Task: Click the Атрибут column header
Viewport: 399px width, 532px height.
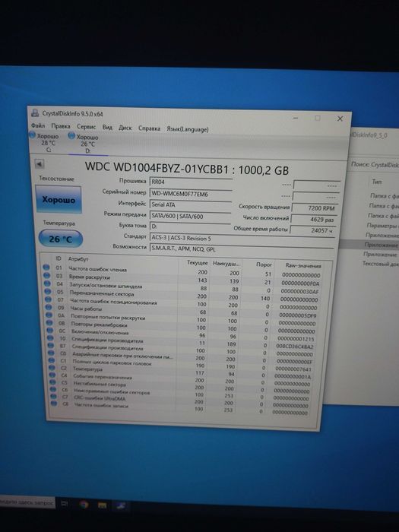Action: (78, 259)
